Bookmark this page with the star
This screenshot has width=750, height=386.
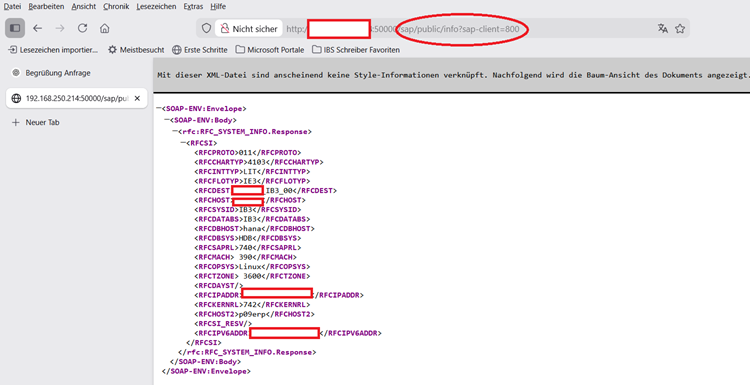[x=680, y=29]
